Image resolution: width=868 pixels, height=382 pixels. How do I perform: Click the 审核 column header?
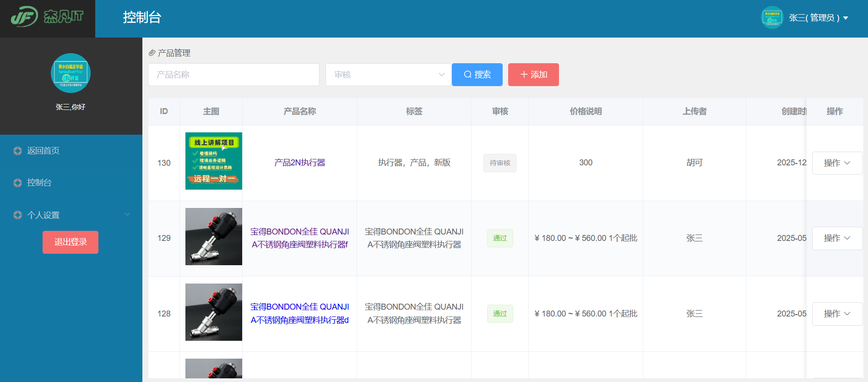(500, 111)
